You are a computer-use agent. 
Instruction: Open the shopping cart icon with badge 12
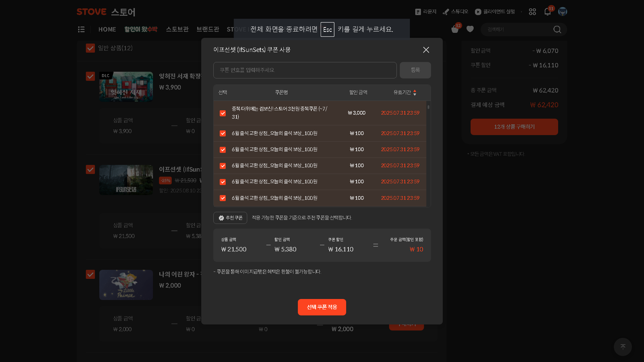coord(455,29)
